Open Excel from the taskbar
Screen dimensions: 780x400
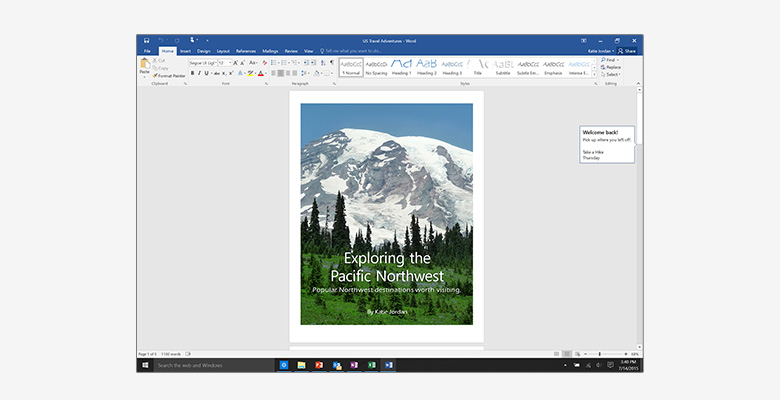[x=370, y=366]
